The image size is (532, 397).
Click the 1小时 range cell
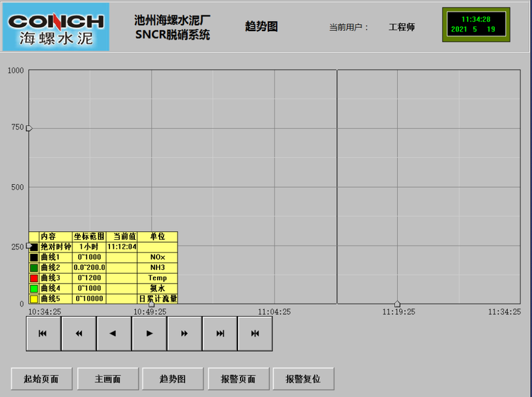(x=89, y=247)
